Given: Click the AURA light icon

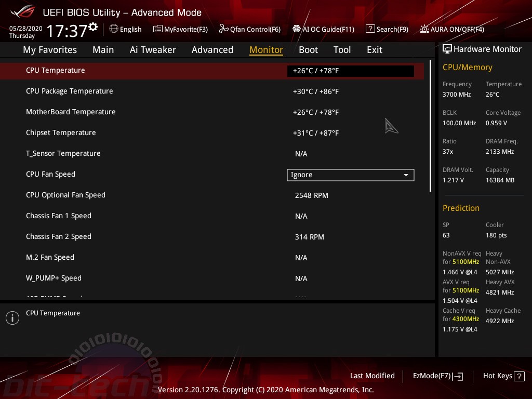Looking at the screenshot, I should coord(424,29).
